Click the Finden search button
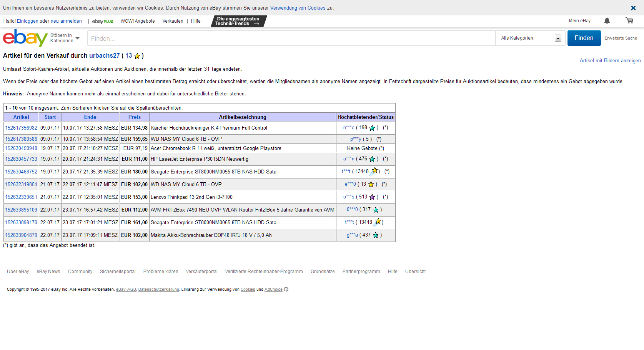The width and height of the screenshot is (644, 350). 584,38
